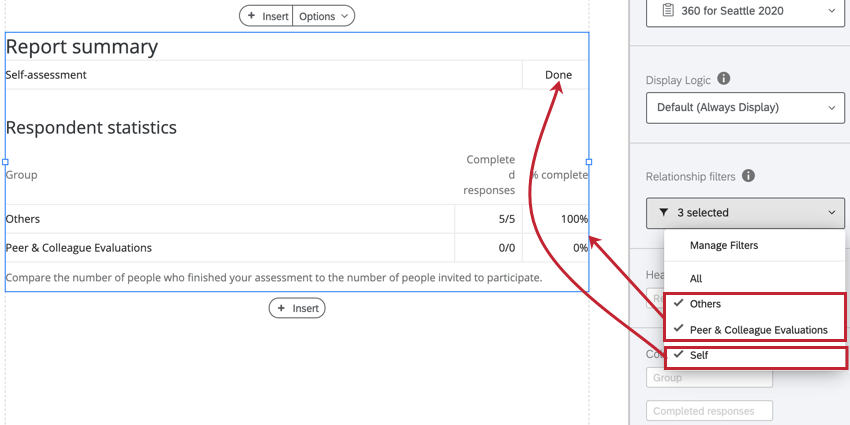
Task: Select Manage Filters from the menu
Action: pyautogui.click(x=724, y=245)
